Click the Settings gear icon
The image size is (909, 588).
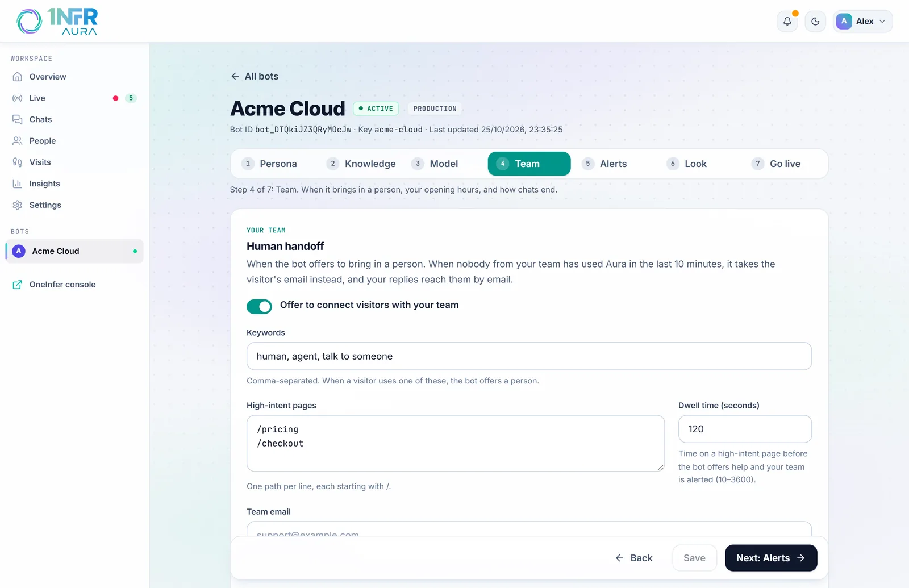(18, 205)
